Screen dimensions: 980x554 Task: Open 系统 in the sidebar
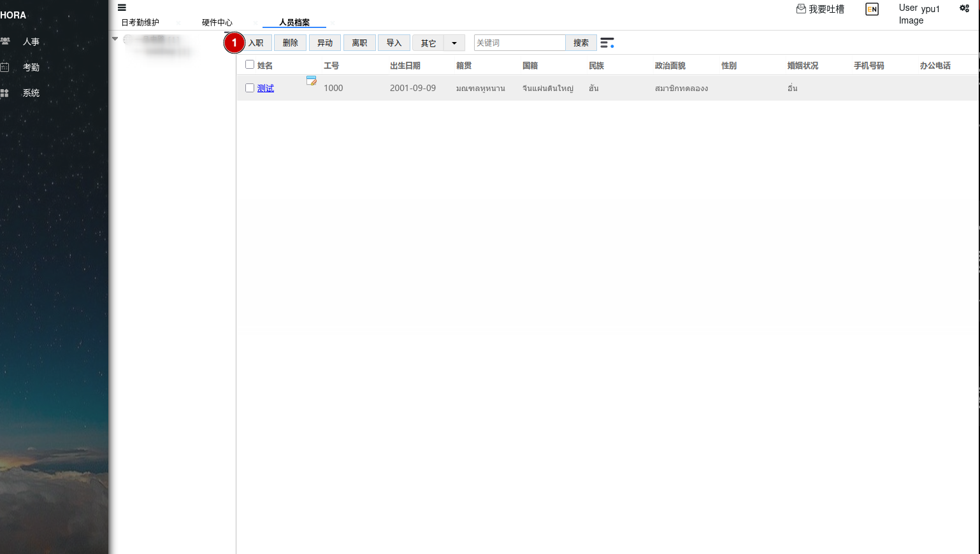[31, 93]
